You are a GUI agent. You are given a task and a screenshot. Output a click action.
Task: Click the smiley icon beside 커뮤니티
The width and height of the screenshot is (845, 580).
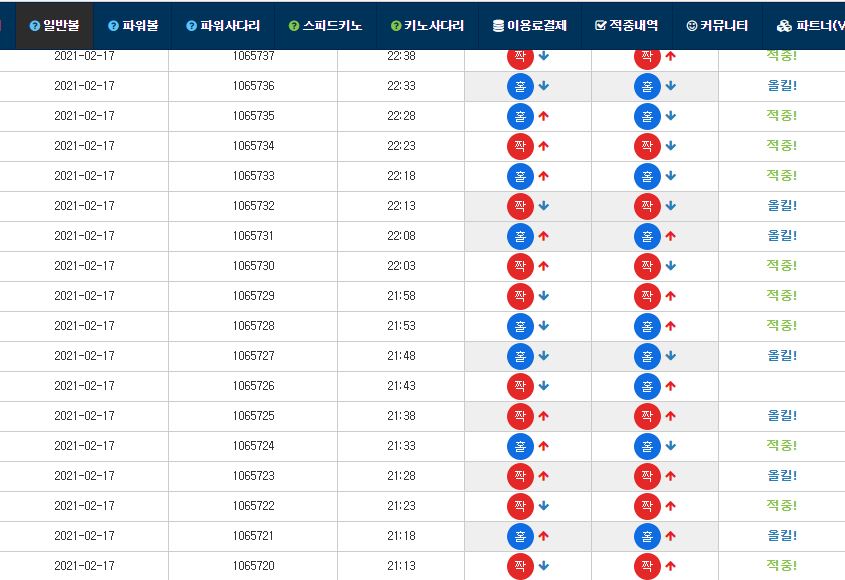tap(692, 26)
